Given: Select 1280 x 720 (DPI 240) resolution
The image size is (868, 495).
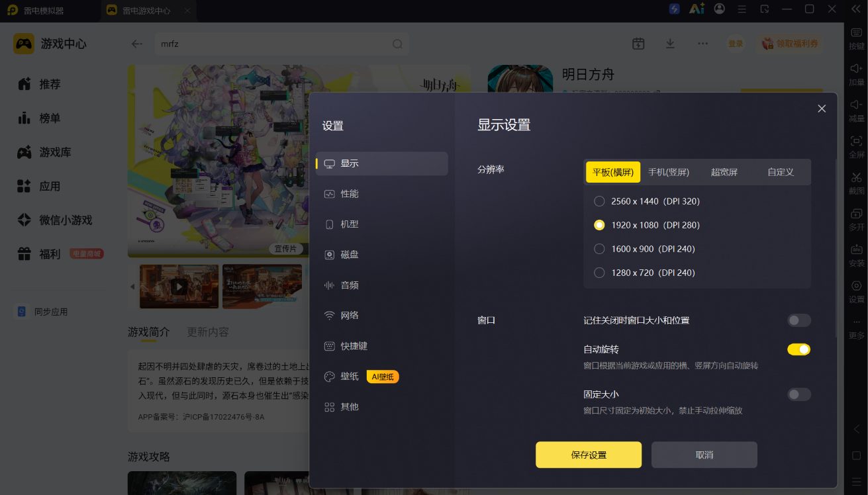Looking at the screenshot, I should pos(645,273).
